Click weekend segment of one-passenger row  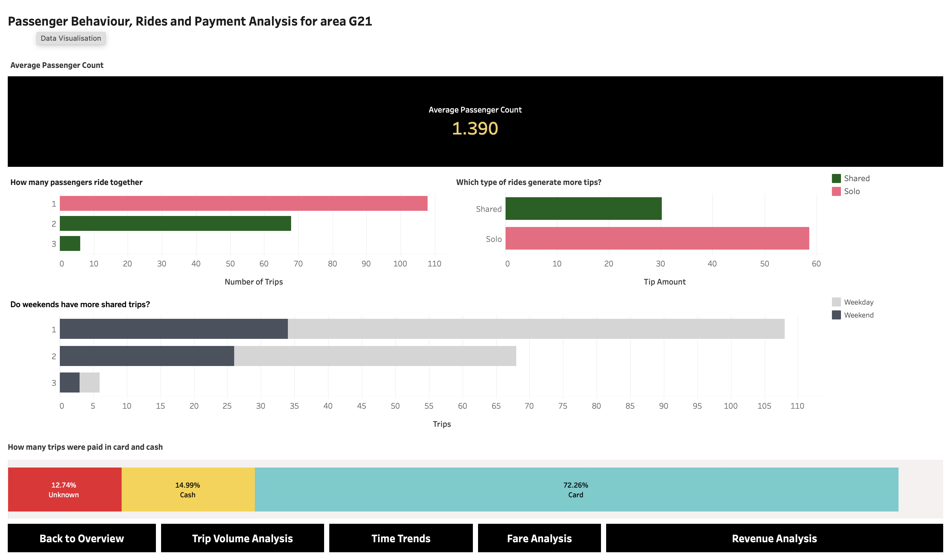point(174,329)
